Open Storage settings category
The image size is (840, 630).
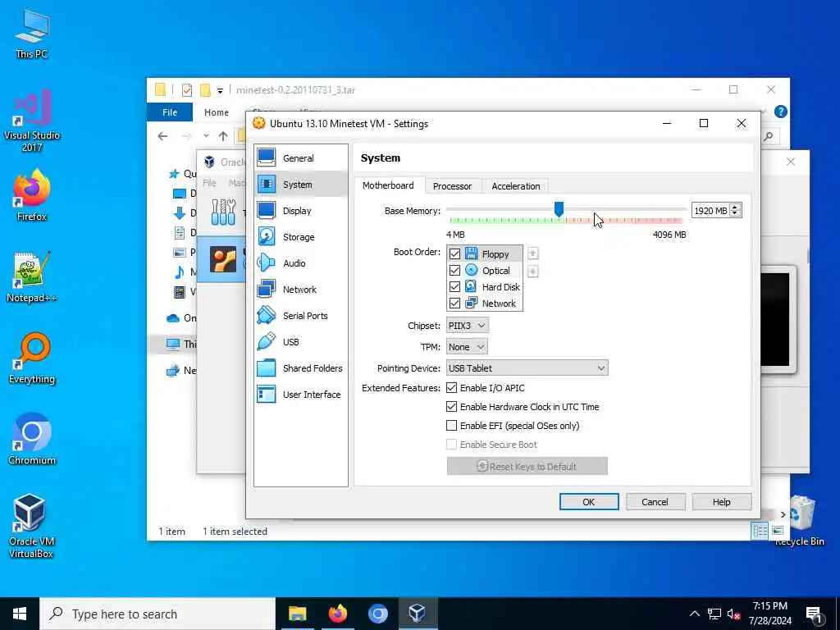point(300,237)
